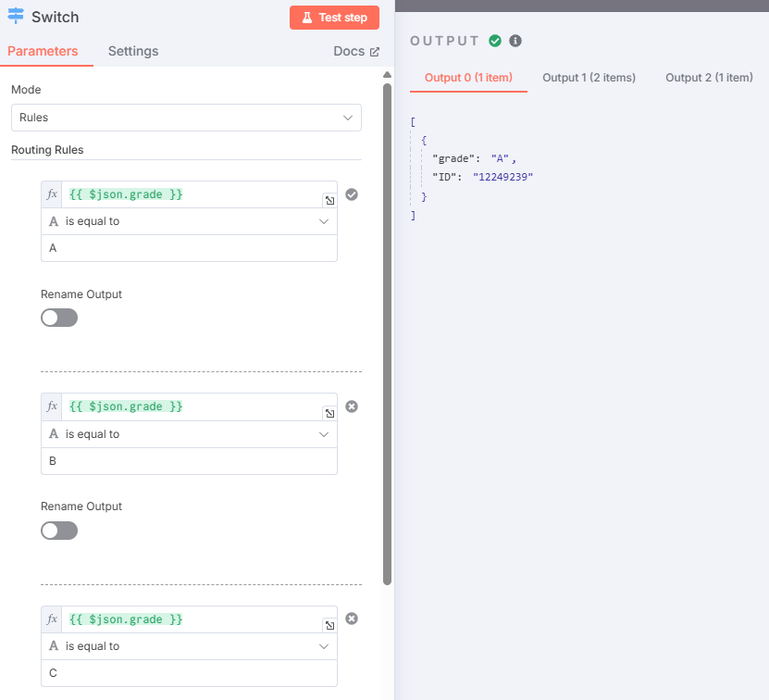Screen dimensions: 769x700
Task: Remove the B rule with its X icon
Action: (x=352, y=406)
